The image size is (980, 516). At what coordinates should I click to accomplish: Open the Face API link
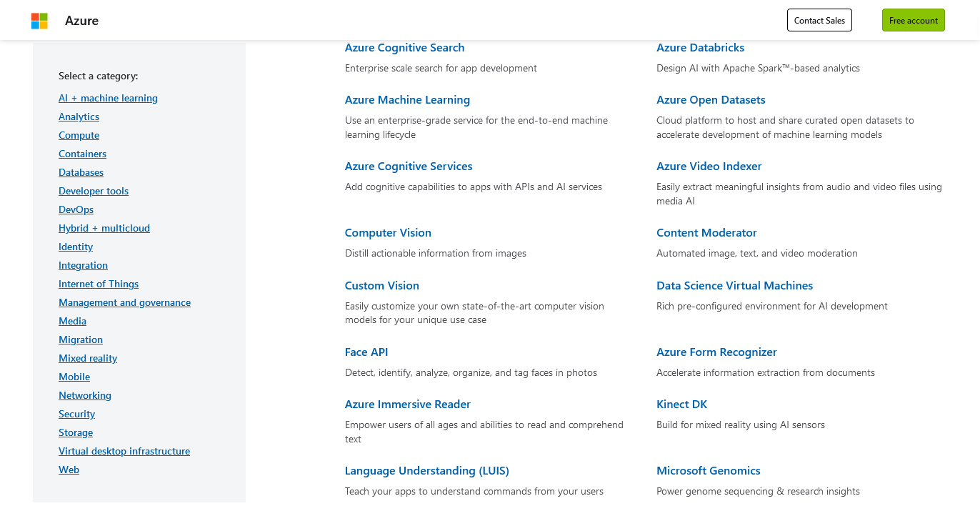point(366,352)
